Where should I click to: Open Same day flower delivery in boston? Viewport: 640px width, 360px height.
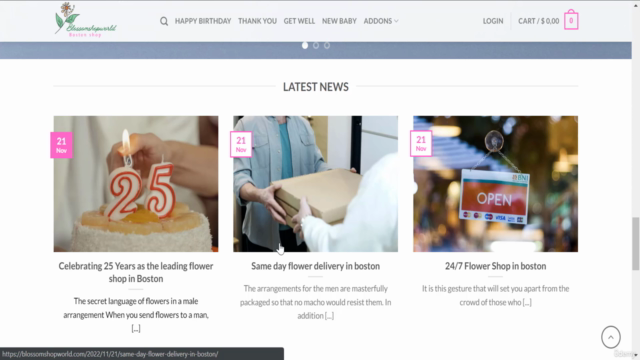pyautogui.click(x=316, y=266)
